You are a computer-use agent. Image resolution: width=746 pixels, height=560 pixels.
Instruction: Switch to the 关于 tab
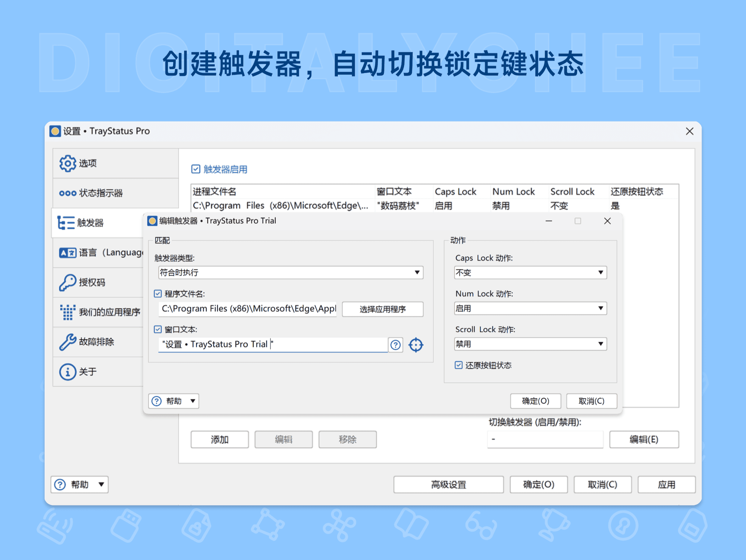pos(68,371)
